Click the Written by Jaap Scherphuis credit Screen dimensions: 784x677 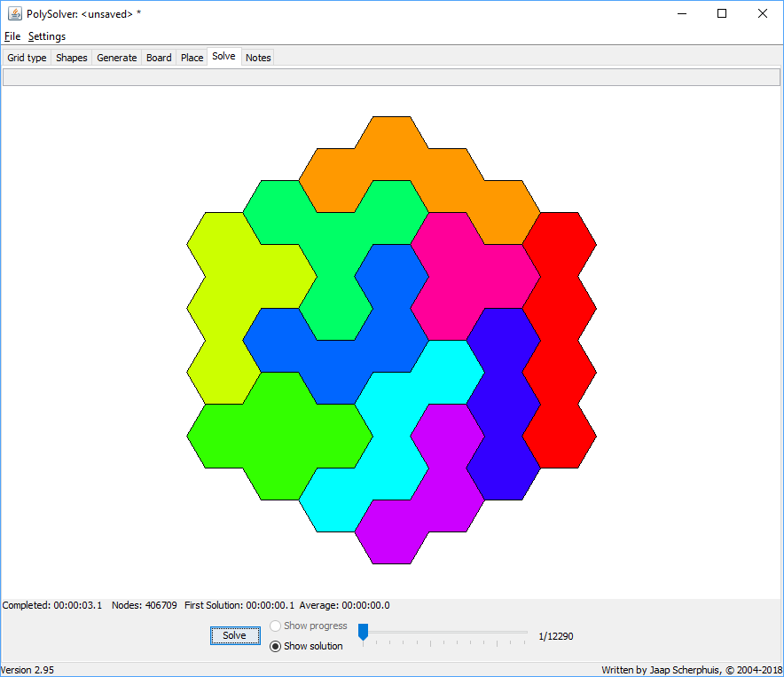tap(692, 670)
